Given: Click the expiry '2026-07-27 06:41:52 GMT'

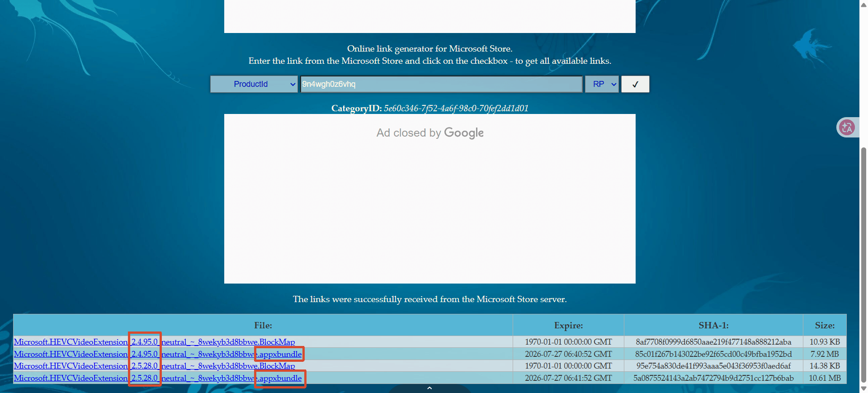Looking at the screenshot, I should [x=568, y=378].
